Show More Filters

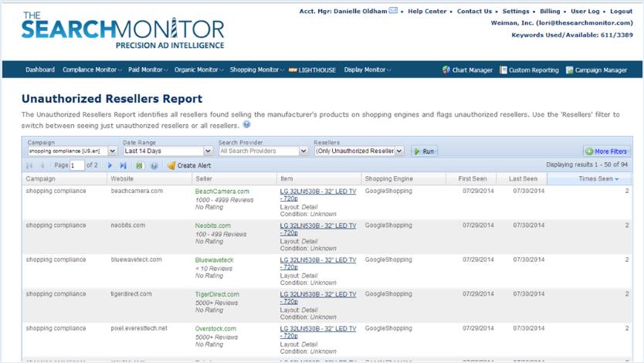tap(606, 151)
